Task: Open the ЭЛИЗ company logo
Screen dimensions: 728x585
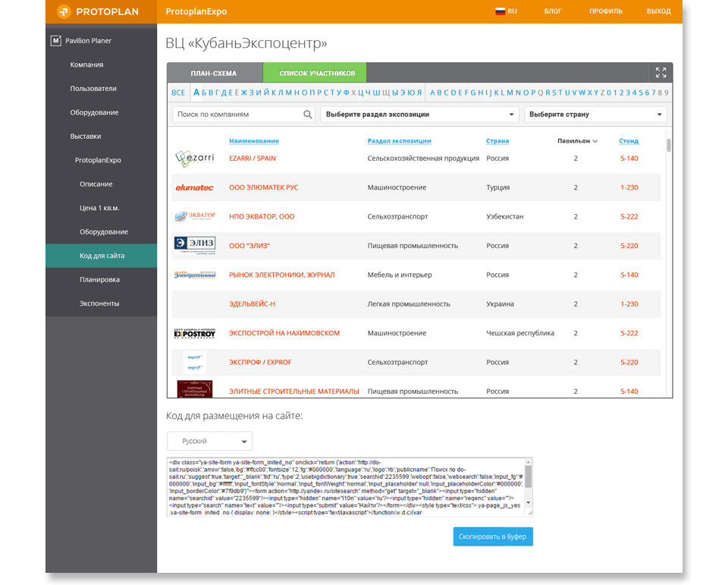Action: click(195, 245)
